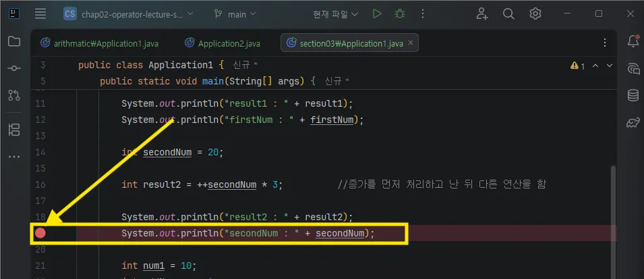This screenshot has height=279, width=644.
Task: Click the println "result1 : " line
Action: (x=237, y=104)
